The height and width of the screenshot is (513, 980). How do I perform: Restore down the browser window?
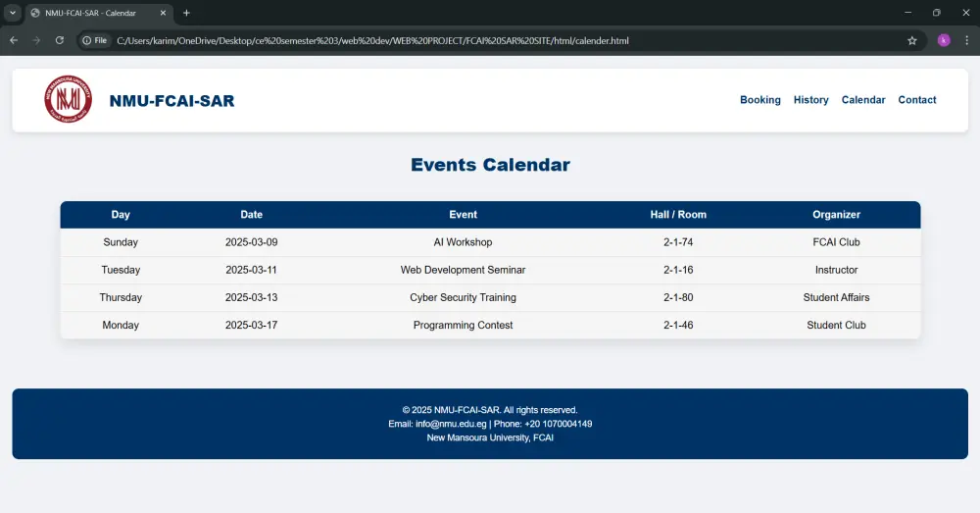click(x=936, y=13)
